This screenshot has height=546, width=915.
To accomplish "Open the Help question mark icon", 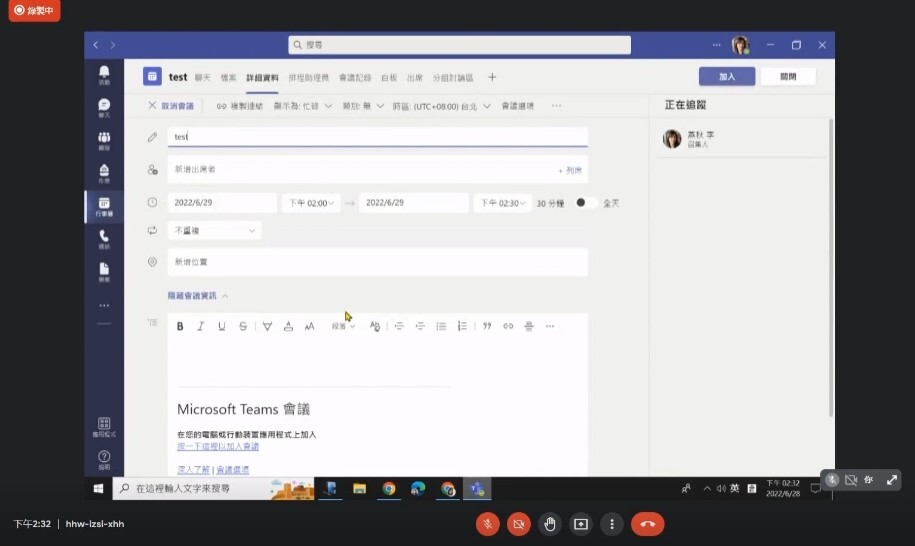I will 104,460.
